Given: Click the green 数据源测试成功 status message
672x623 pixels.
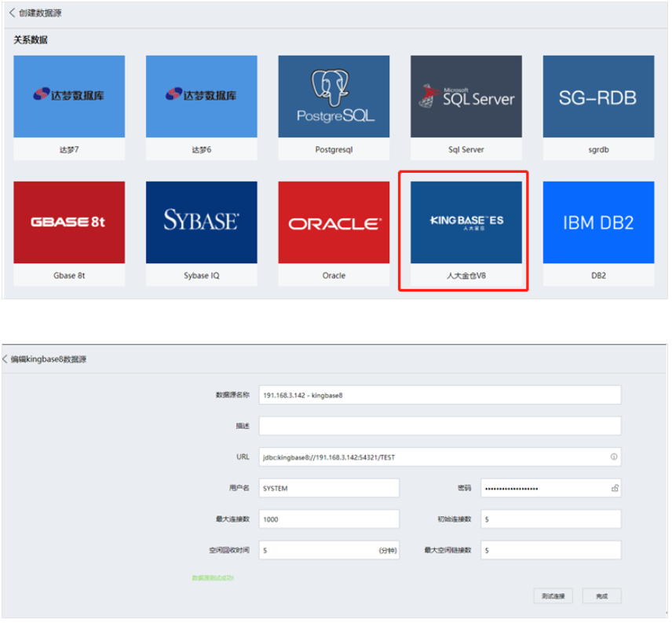Looking at the screenshot, I should coord(213,578).
